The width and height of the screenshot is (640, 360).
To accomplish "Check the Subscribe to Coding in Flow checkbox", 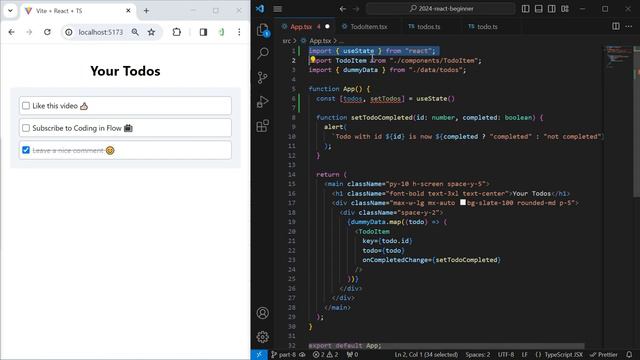I will coord(26,128).
